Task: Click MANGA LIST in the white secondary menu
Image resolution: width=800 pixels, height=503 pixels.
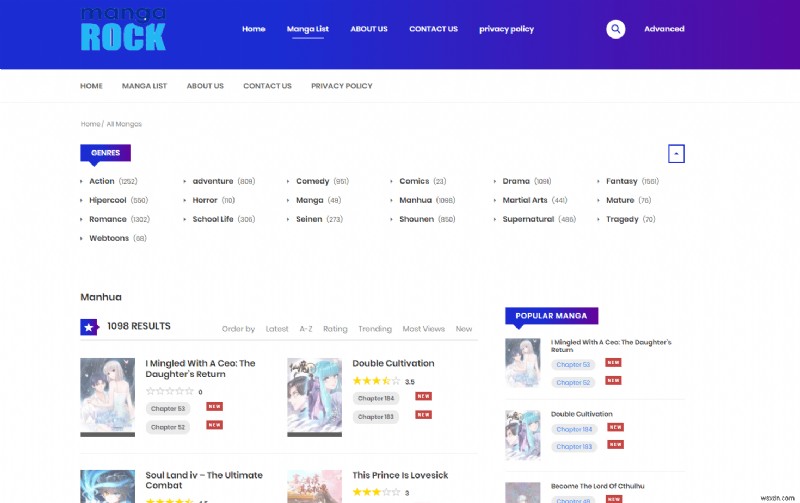Action: coord(144,86)
